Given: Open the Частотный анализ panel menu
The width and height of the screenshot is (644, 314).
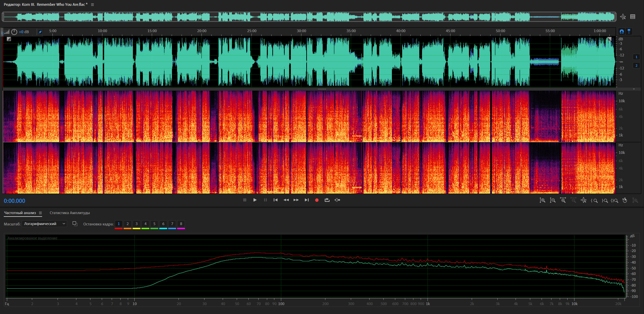Looking at the screenshot, I should pos(40,213).
